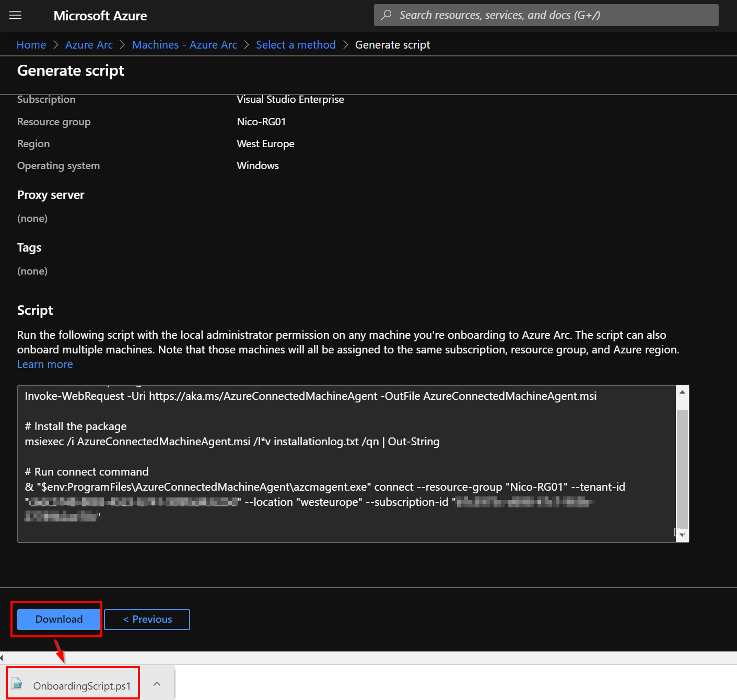Click the Proxy server heading

[x=51, y=195]
